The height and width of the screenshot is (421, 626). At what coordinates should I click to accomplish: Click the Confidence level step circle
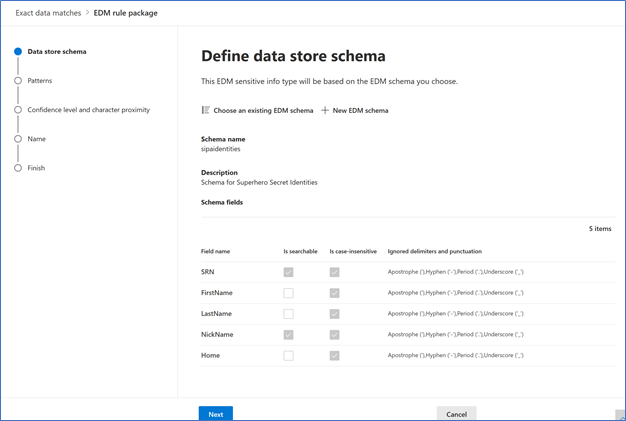18,110
